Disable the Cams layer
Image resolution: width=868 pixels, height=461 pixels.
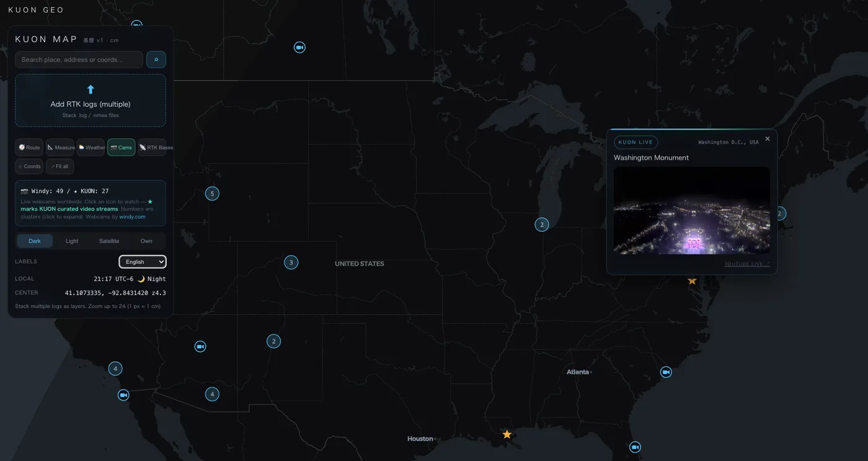pyautogui.click(x=122, y=147)
